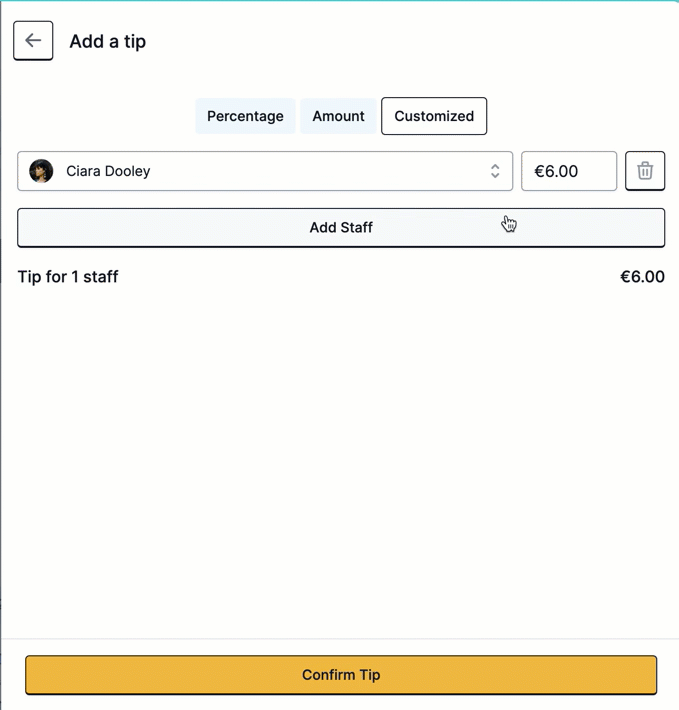Go back using the left arrow button
Screen dimensions: 679x710
click(x=33, y=40)
